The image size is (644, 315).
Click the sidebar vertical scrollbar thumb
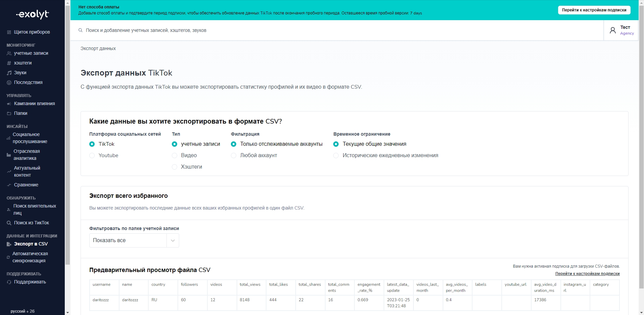[67, 134]
